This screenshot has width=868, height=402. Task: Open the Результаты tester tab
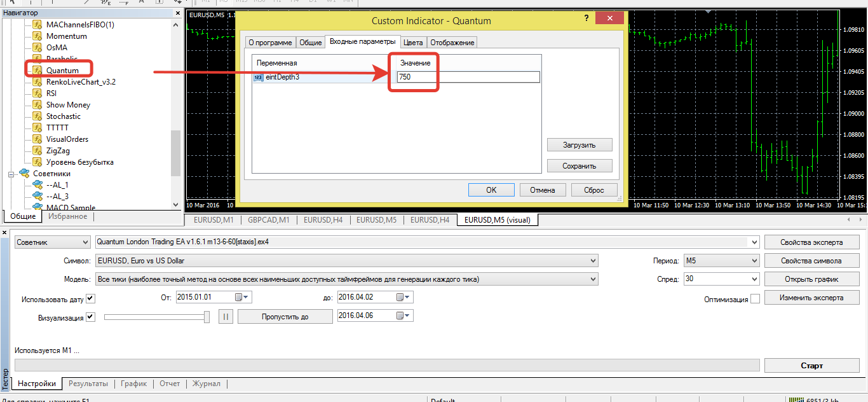coord(88,384)
